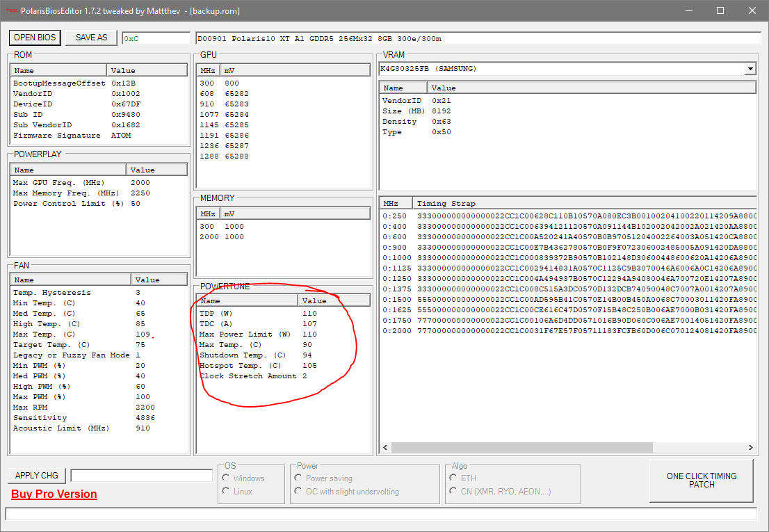Select the Windows OS radio button
This screenshot has width=769, height=532.
point(243,478)
